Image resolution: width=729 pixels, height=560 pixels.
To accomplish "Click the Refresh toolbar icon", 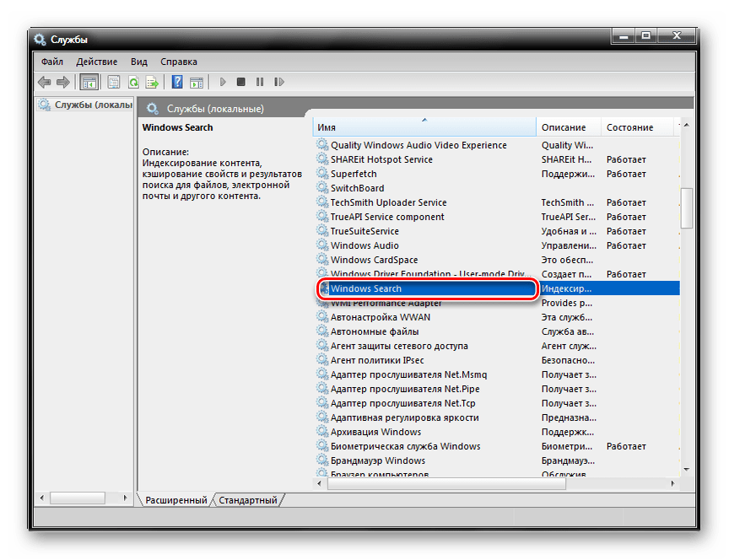I will [x=133, y=83].
